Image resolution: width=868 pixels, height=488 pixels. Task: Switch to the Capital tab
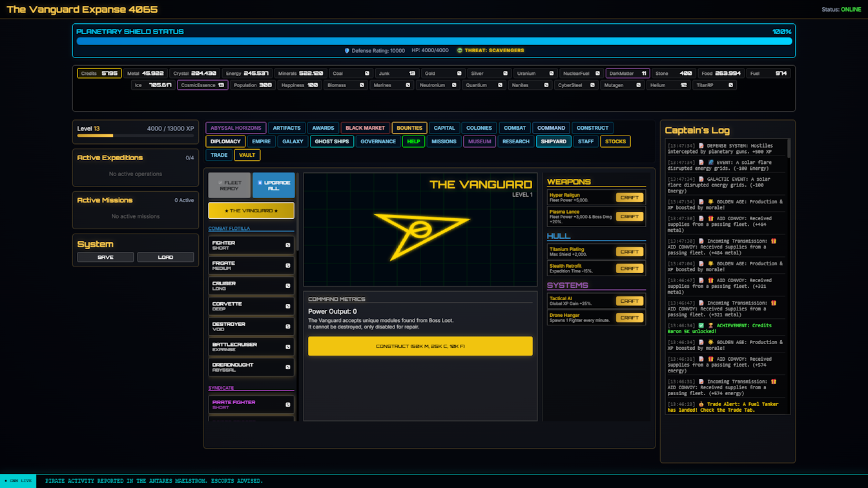pyautogui.click(x=444, y=128)
